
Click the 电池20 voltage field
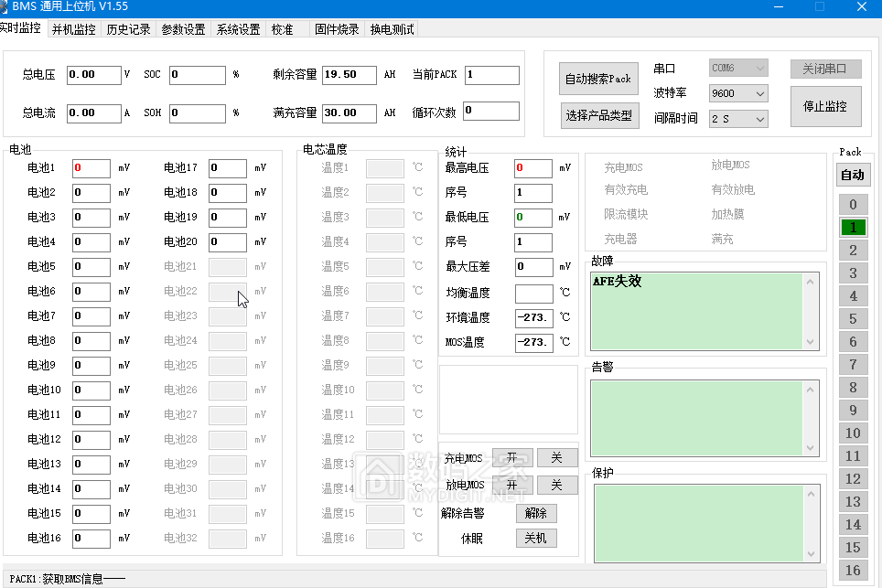[x=228, y=242]
